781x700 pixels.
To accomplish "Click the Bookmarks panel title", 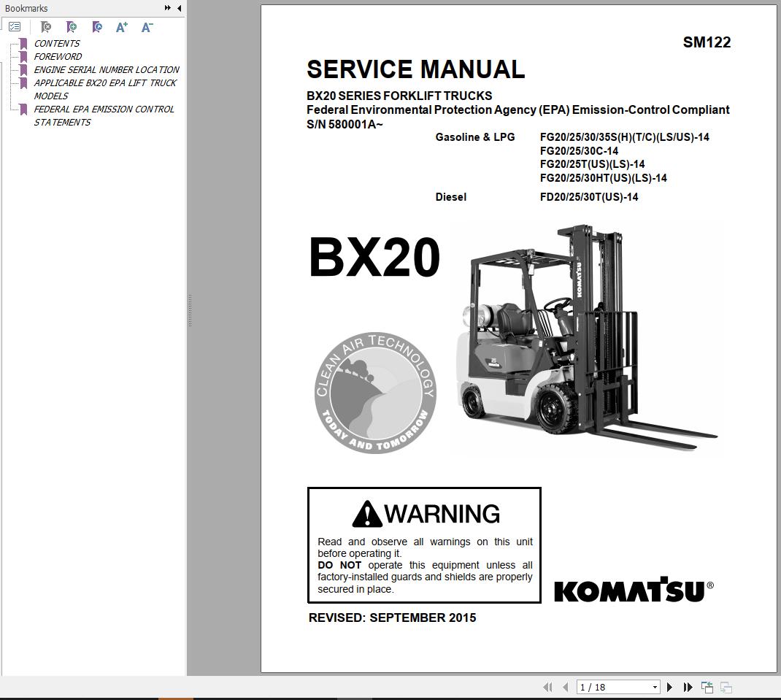I will pos(26,9).
